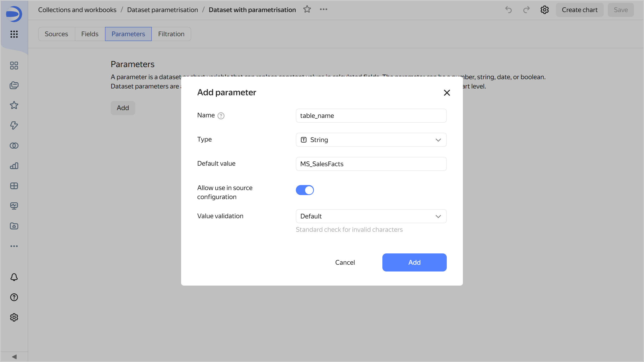Close the Add parameter dialog
Image resolution: width=644 pixels, height=362 pixels.
(x=447, y=93)
